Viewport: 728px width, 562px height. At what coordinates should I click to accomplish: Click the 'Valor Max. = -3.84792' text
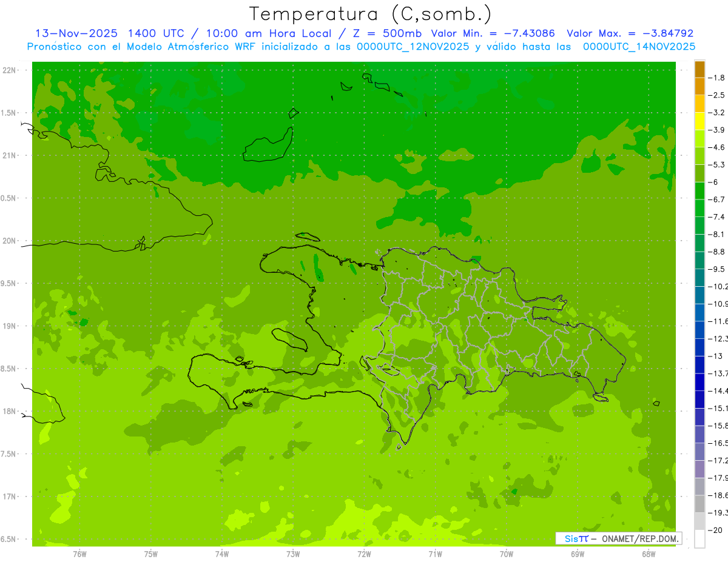pyautogui.click(x=630, y=33)
